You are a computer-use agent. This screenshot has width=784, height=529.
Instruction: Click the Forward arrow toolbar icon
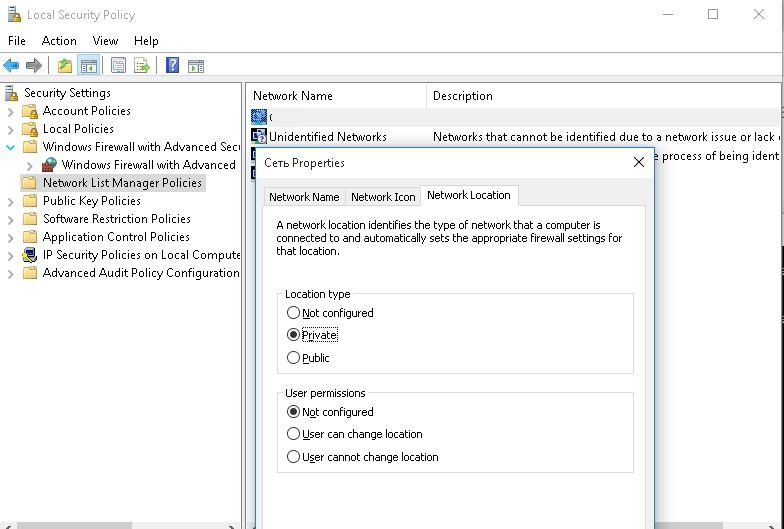tap(34, 66)
